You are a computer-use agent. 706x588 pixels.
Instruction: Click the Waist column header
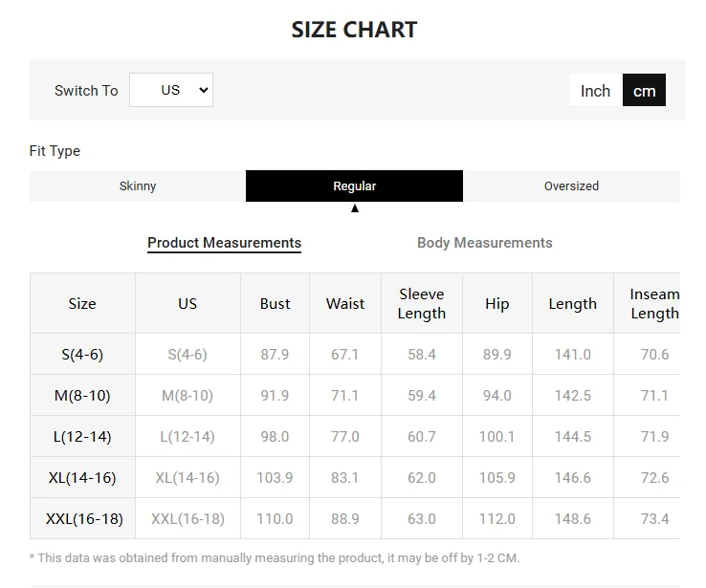[345, 304]
